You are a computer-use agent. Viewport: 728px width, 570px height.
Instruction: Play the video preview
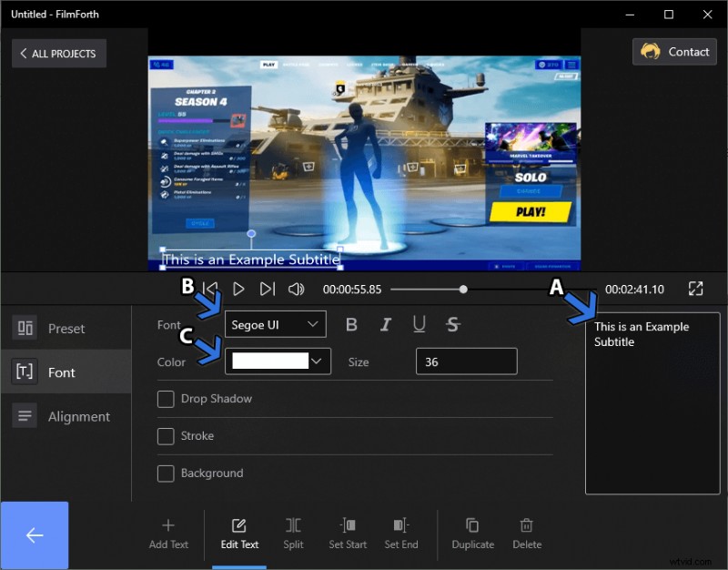tap(238, 289)
